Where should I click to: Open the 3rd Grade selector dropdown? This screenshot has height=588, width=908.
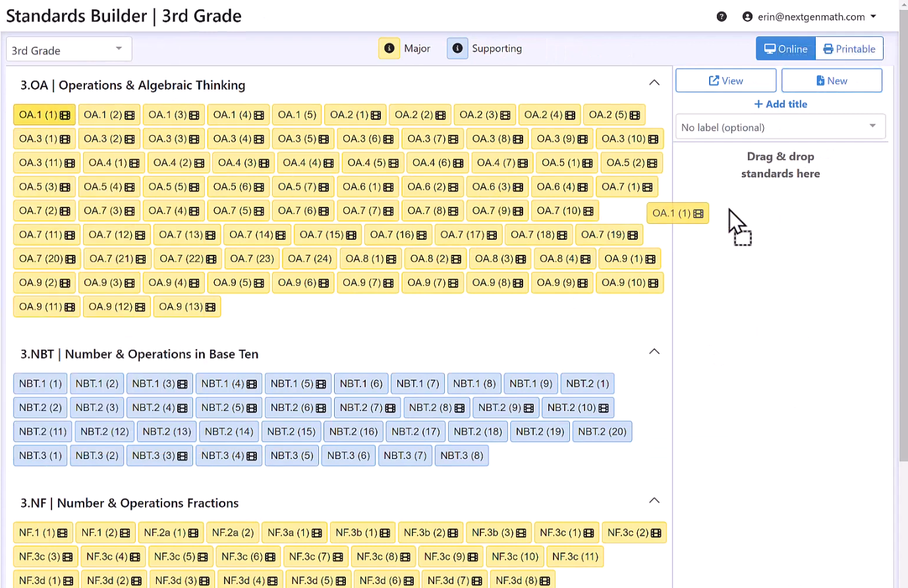[x=69, y=49]
